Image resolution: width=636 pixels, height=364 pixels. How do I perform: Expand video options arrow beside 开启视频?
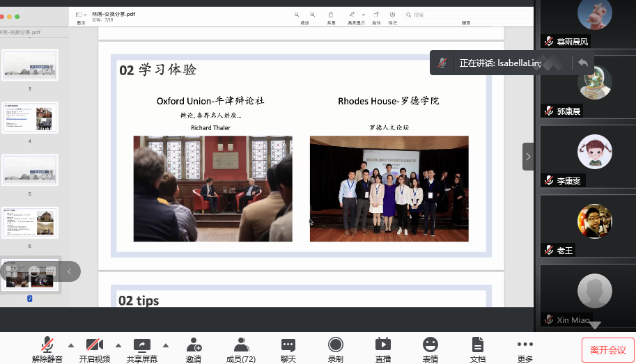(118, 345)
